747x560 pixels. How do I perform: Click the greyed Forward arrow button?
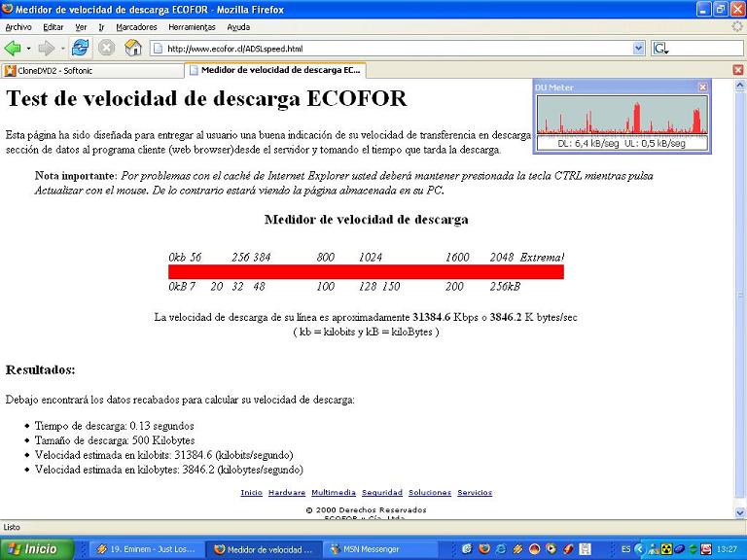[x=47, y=48]
